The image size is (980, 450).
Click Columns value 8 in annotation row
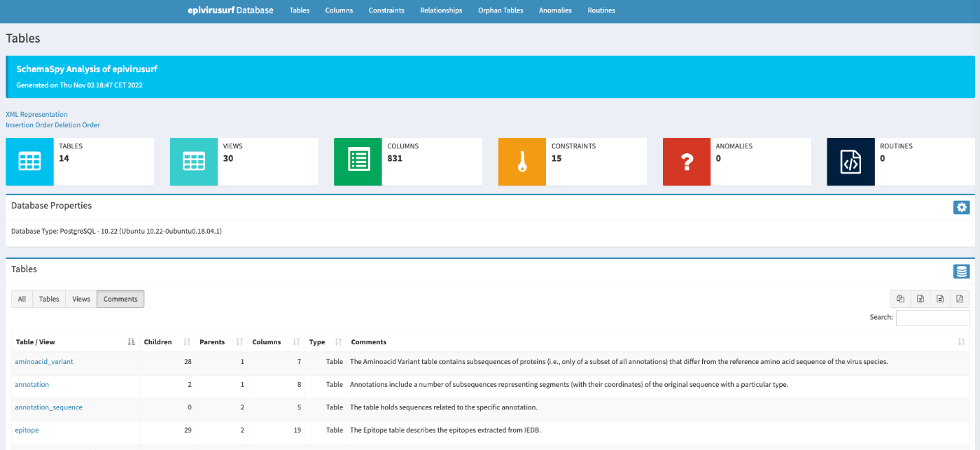pos(299,384)
